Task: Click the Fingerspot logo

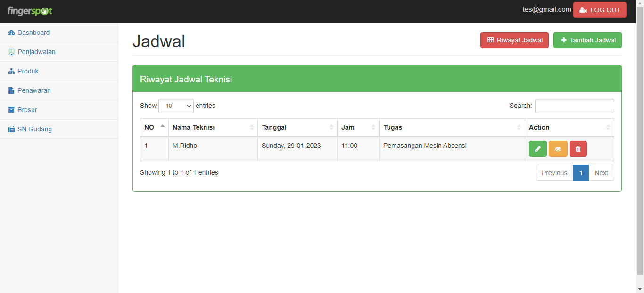Action: (x=30, y=11)
